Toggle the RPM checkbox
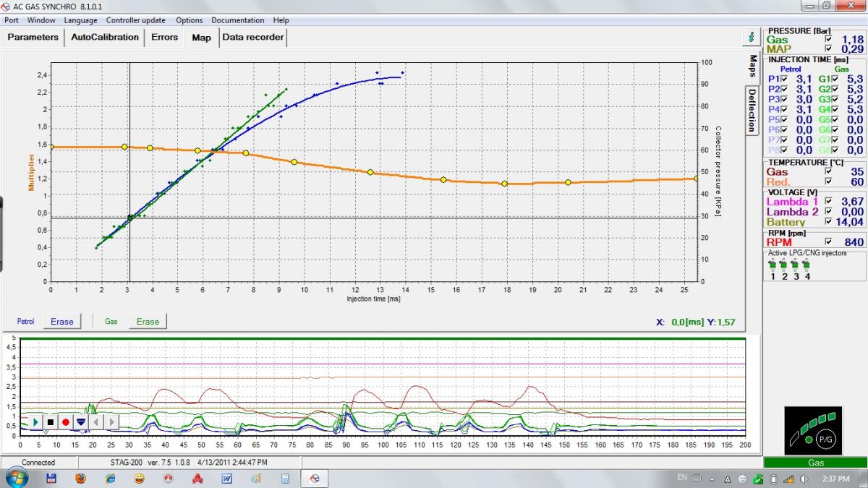This screenshot has height=488, width=868. 828,242
